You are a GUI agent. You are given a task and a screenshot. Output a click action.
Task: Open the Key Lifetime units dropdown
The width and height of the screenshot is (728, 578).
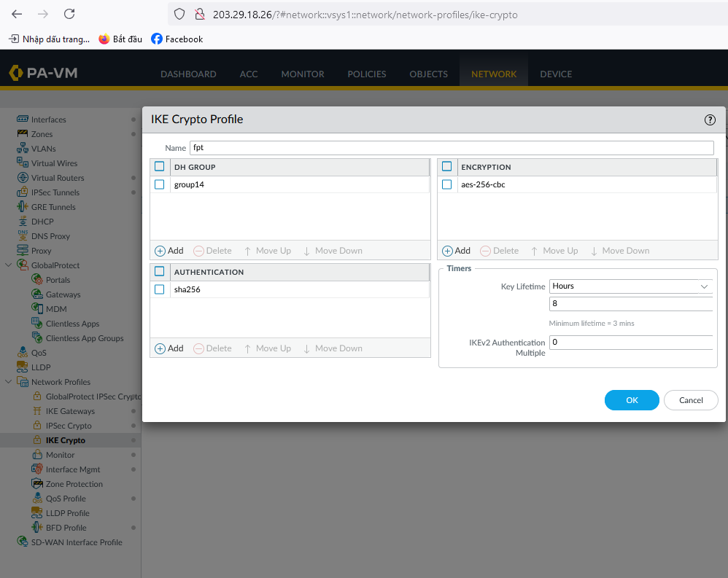(x=630, y=286)
